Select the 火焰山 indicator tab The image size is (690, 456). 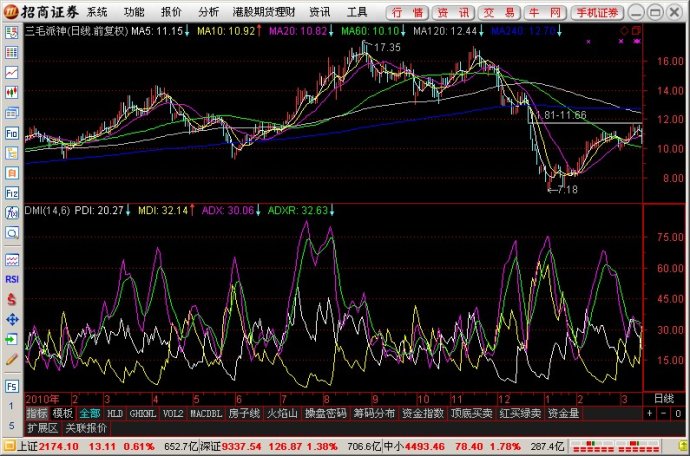point(282,413)
